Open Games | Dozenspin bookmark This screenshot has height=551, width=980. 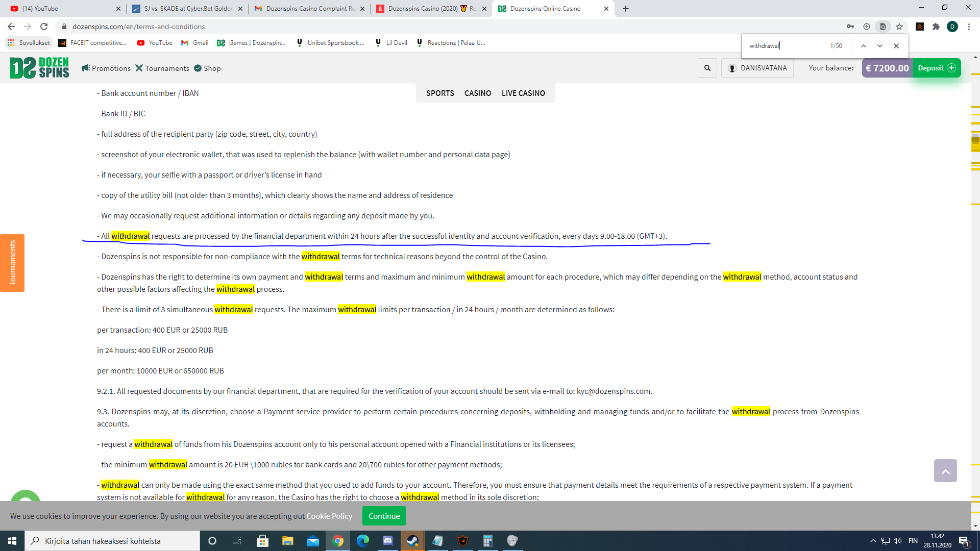(x=251, y=43)
